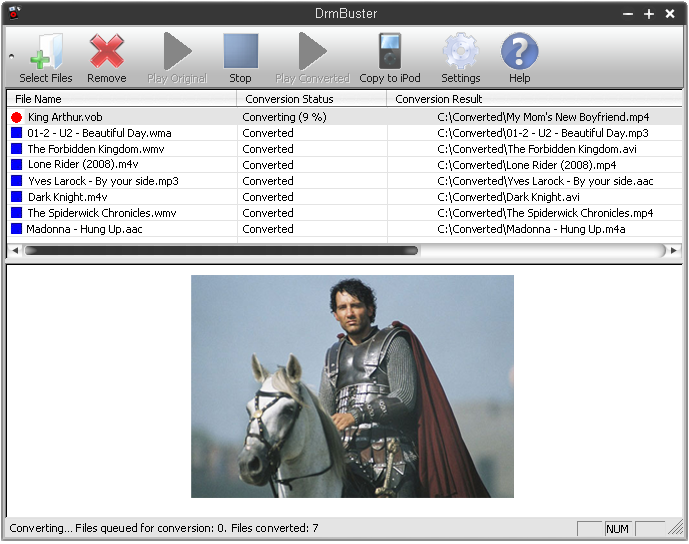
Task: Click blue square icon beside Lone Rider (2008).m4v
Action: point(17,165)
